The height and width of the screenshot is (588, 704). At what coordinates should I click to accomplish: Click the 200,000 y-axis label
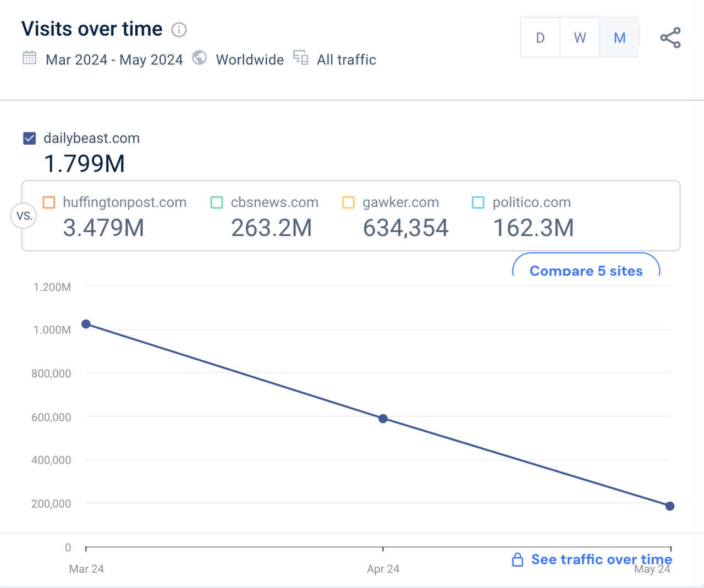pyautogui.click(x=51, y=503)
